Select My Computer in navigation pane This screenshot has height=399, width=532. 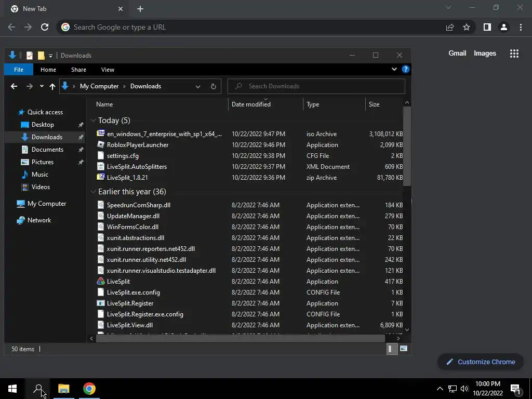click(x=47, y=204)
